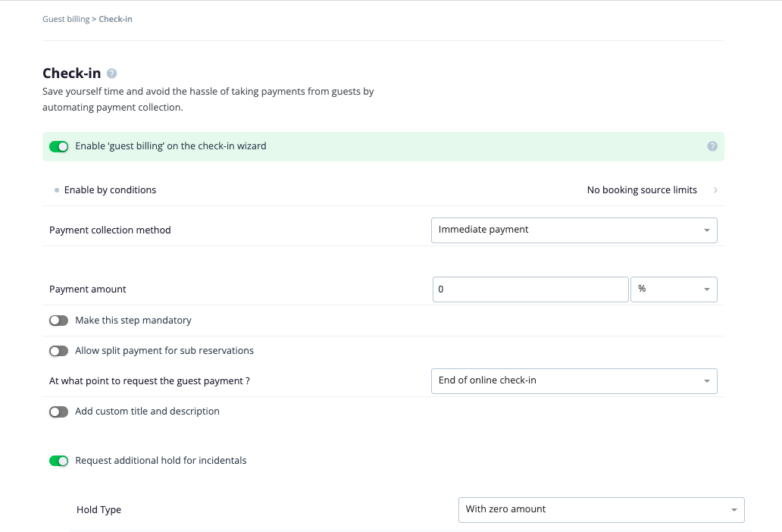Click the help icon beside Check-in heading
Viewport: 782px width, 532px height.
pos(111,74)
